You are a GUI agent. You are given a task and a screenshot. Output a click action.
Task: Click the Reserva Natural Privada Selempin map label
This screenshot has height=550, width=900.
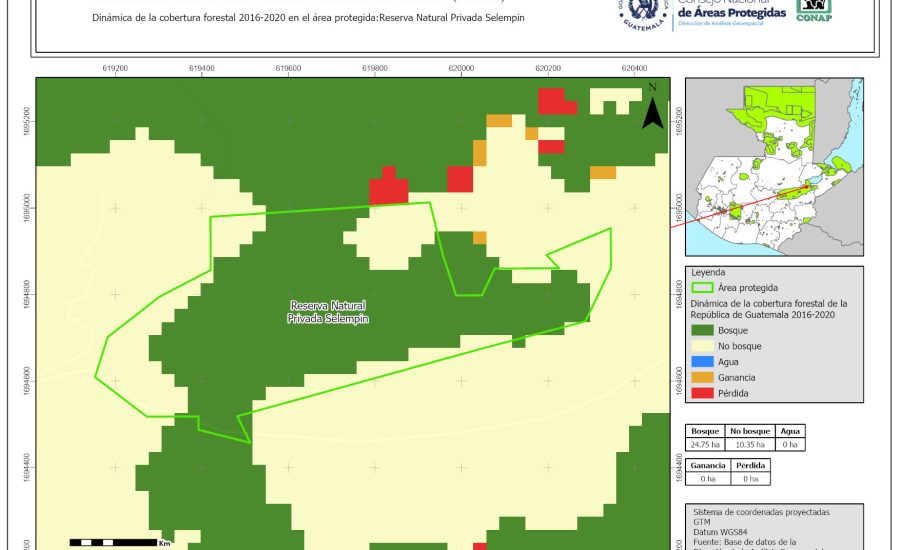point(328,312)
